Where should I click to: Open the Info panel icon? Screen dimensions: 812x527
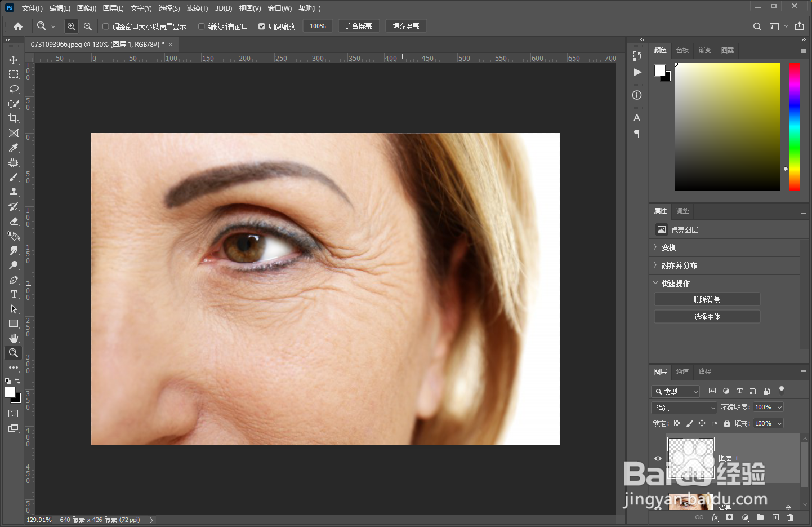[637, 95]
